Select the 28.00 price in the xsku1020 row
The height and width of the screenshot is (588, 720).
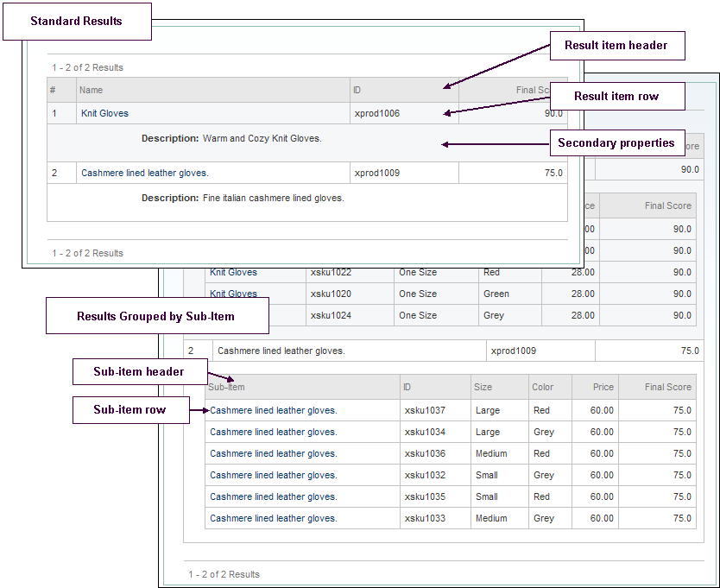point(571,294)
